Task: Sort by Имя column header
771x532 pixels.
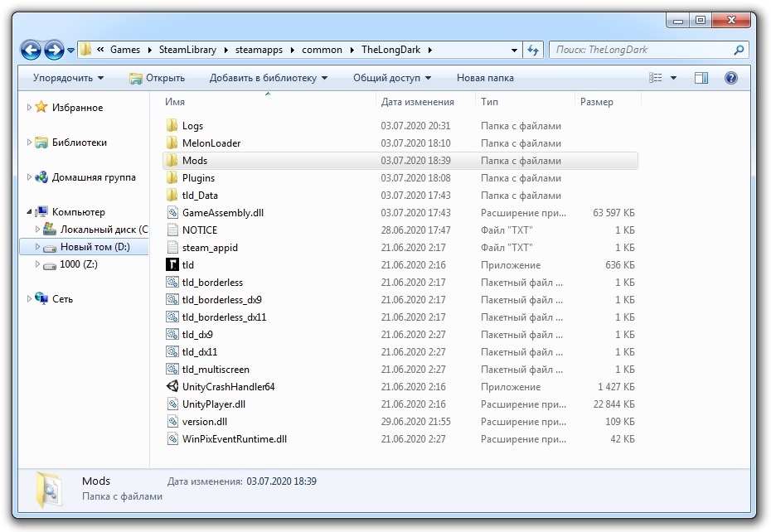Action: 175,102
